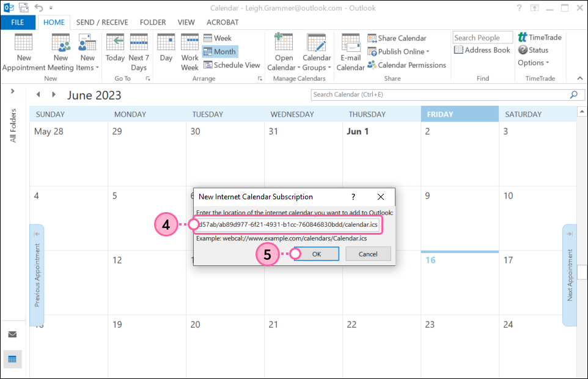Open the Open Calendar dropdown
Viewport: 588px width, 379px height.
(284, 53)
